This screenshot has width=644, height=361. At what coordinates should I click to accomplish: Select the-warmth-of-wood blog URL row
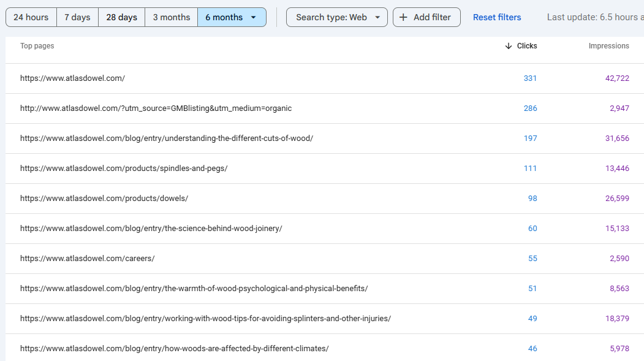click(325, 288)
